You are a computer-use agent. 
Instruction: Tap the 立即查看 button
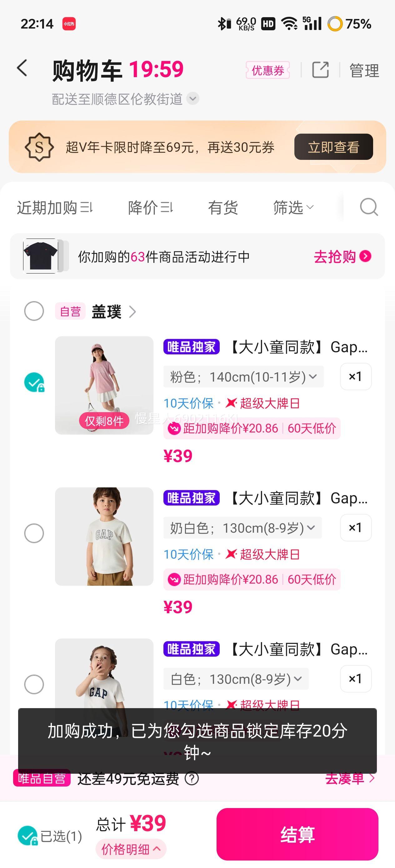333,147
